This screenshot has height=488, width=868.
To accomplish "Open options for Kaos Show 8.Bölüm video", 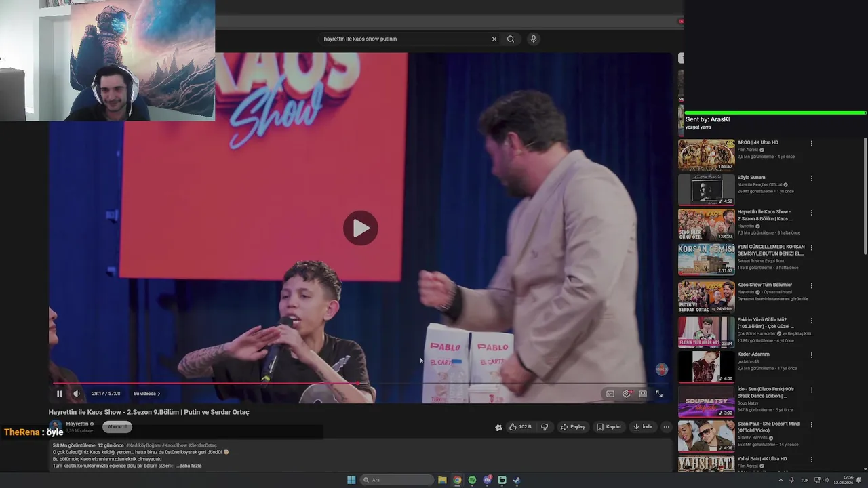I will [x=811, y=213].
